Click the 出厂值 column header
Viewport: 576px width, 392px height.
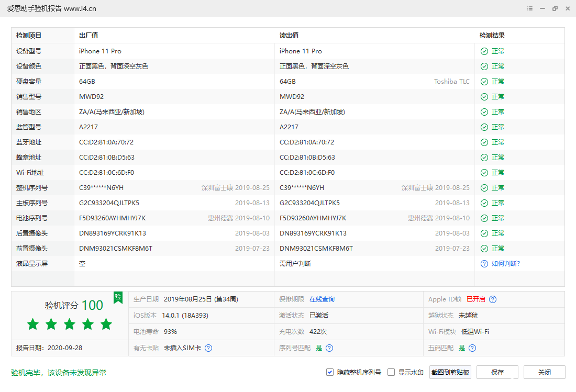coord(88,36)
